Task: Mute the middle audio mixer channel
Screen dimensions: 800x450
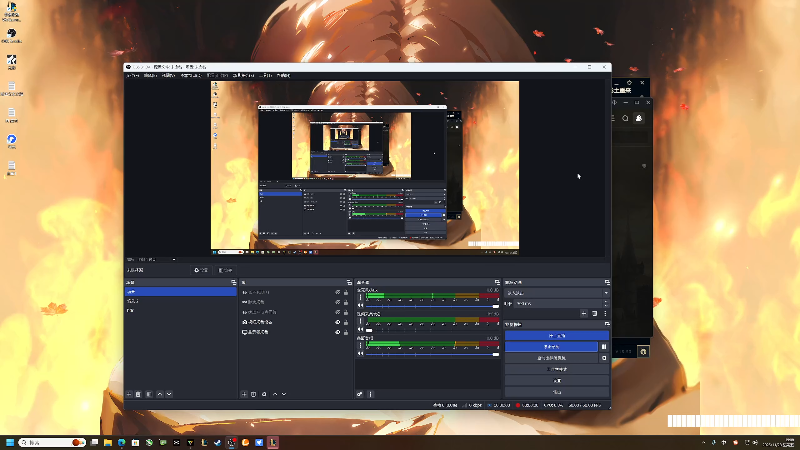Action: coord(361,330)
